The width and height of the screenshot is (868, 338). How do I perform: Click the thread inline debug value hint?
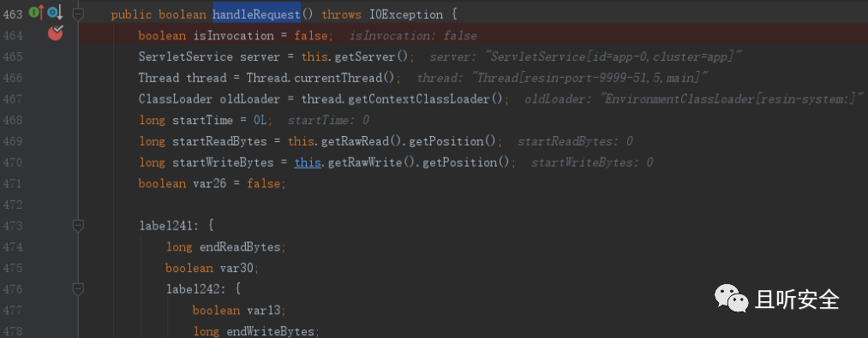pos(562,78)
